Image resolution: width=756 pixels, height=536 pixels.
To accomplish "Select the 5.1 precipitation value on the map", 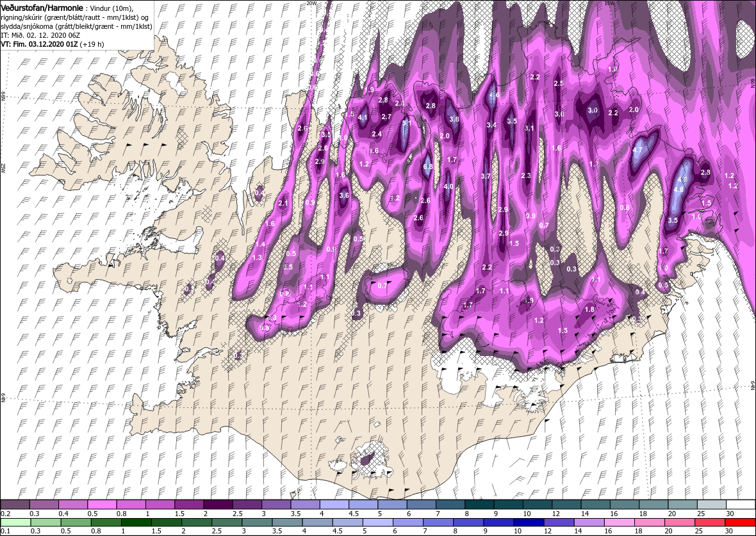I will tap(406, 122).
